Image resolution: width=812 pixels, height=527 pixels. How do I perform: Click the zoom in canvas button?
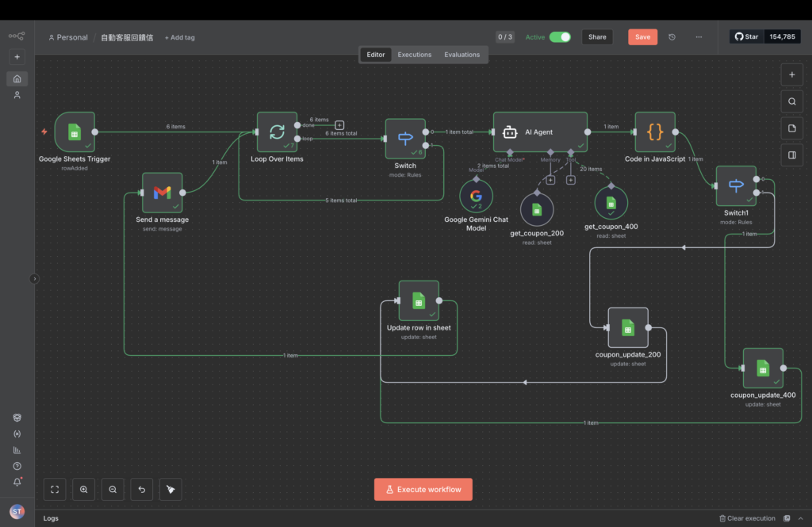[x=84, y=490]
